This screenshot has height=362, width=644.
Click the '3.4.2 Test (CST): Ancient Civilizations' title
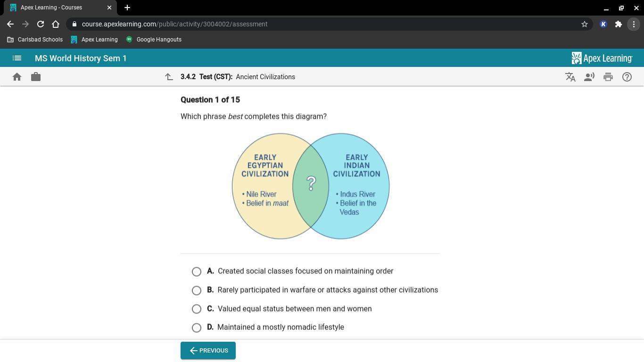point(238,77)
